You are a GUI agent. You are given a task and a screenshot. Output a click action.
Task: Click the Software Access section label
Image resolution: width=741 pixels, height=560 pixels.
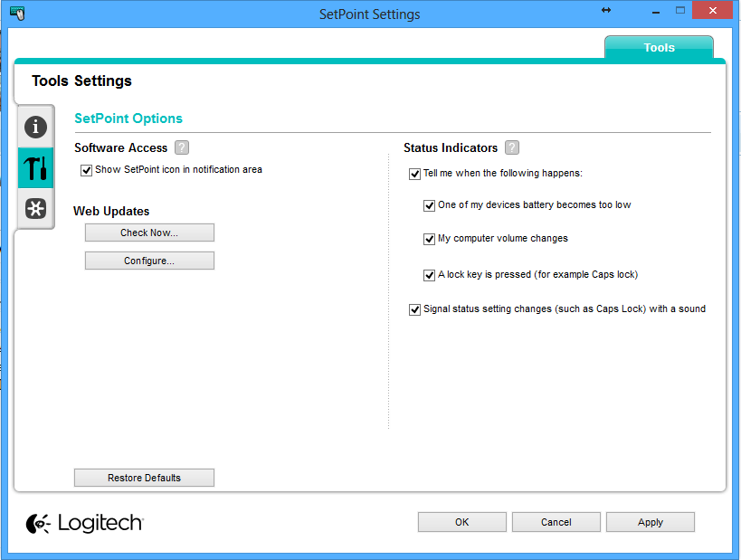[x=121, y=147]
